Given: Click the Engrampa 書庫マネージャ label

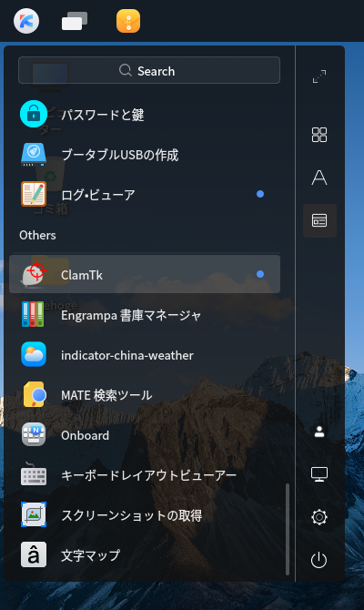Looking at the screenshot, I should [x=131, y=315].
